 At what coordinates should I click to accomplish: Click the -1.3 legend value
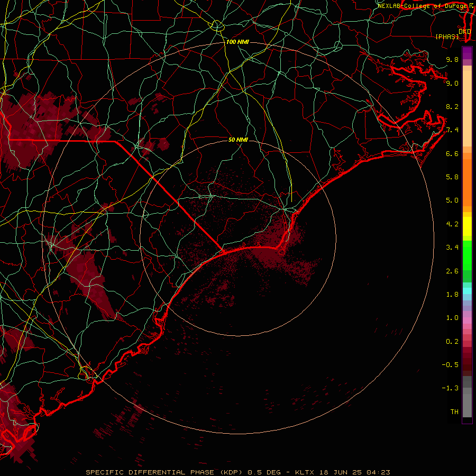coord(450,388)
